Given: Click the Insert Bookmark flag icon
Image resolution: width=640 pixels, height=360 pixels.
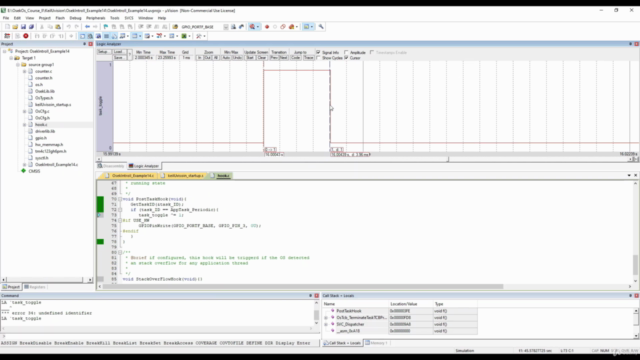Looking at the screenshot, I should pyautogui.click(x=106, y=27).
